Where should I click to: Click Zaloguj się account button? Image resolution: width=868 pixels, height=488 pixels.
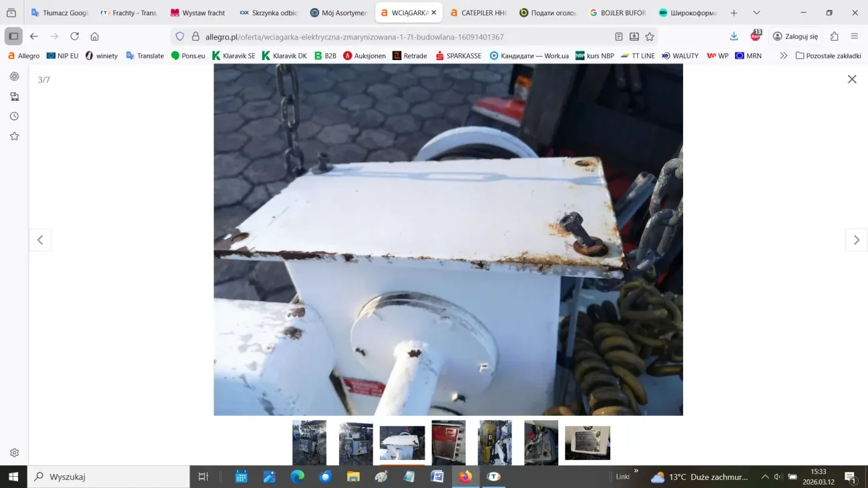795,37
